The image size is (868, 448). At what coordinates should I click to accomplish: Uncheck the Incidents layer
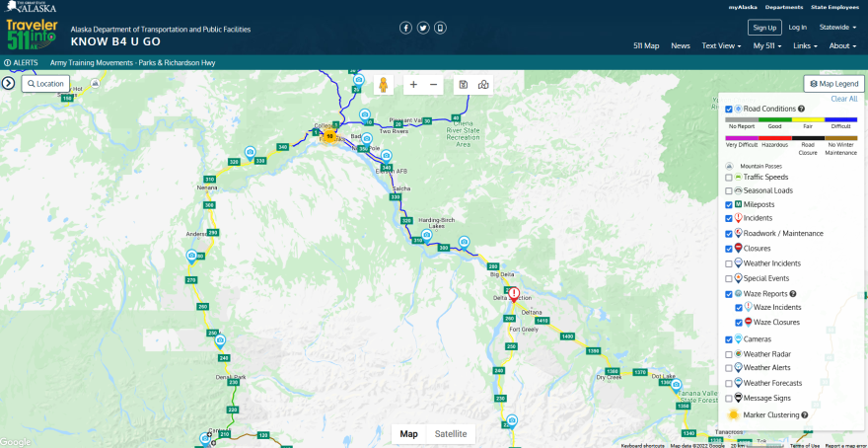(729, 218)
